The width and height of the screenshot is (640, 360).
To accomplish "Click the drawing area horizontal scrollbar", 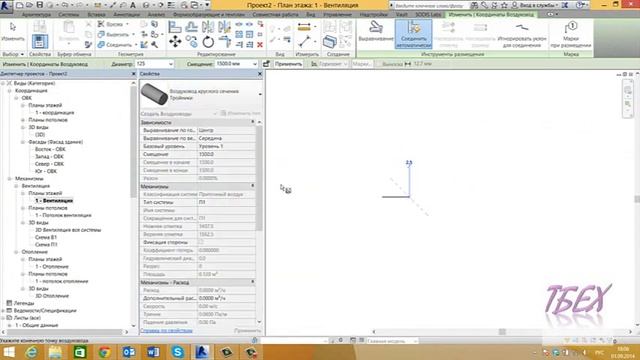I will (x=502, y=332).
